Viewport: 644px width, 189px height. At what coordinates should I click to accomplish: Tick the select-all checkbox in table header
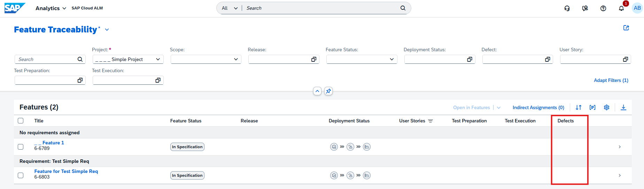[x=21, y=121]
